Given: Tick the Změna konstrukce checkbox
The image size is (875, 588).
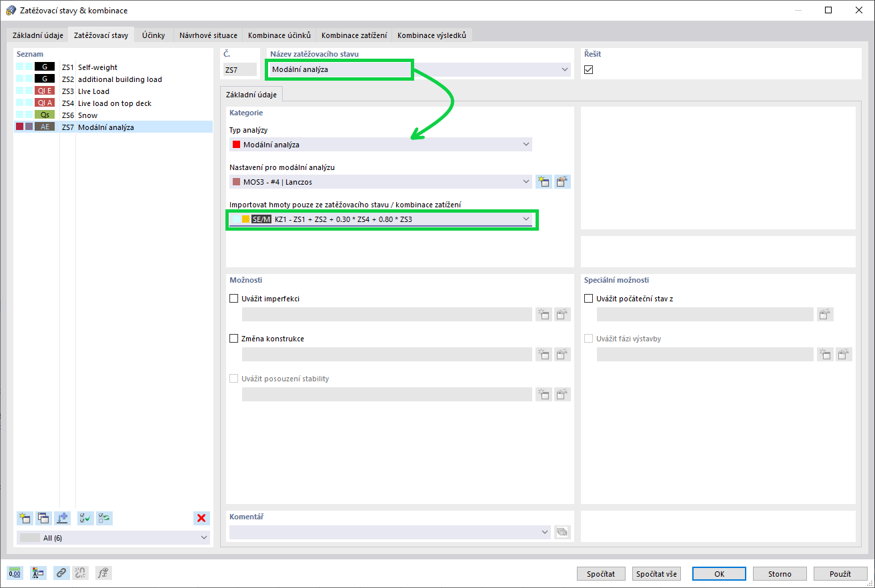Looking at the screenshot, I should [x=233, y=339].
